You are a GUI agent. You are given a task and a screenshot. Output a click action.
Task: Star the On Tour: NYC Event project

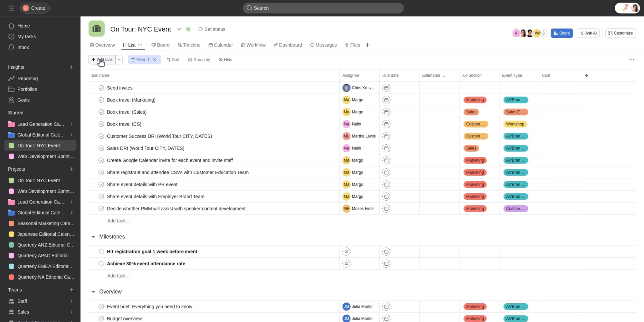click(188, 29)
